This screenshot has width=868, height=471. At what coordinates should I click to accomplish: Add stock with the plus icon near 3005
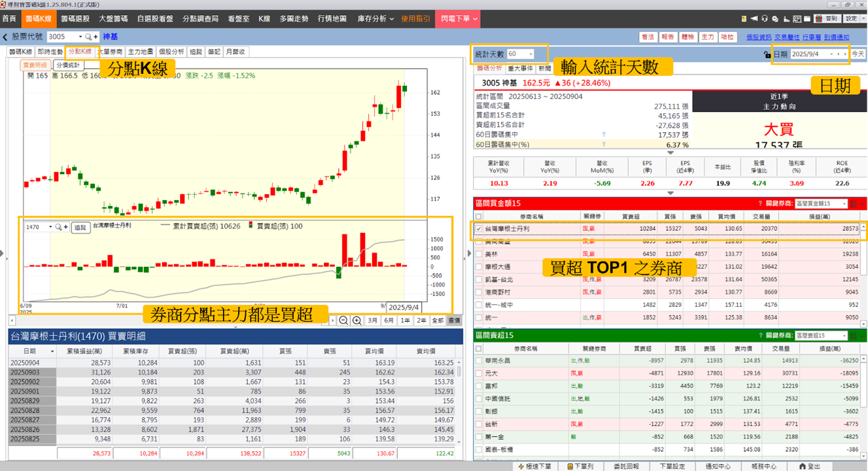95,37
